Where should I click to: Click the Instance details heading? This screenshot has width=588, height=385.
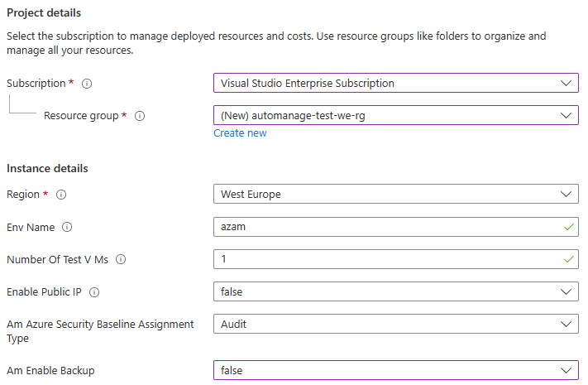[x=47, y=169]
